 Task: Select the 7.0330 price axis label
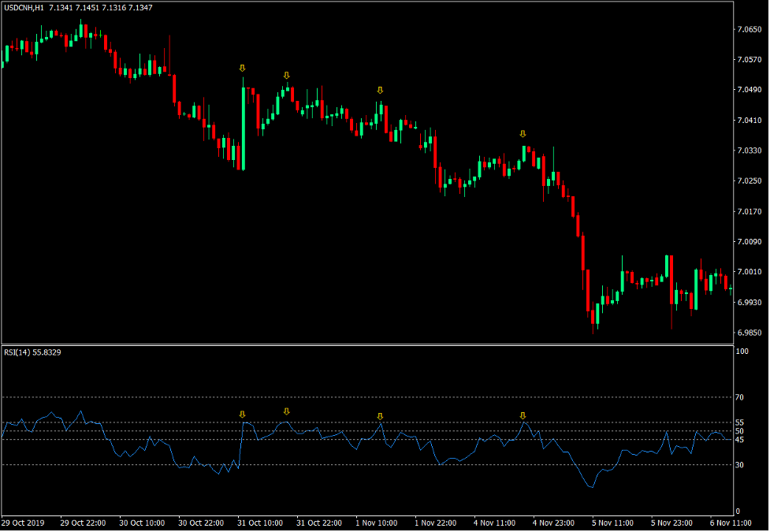[750, 151]
